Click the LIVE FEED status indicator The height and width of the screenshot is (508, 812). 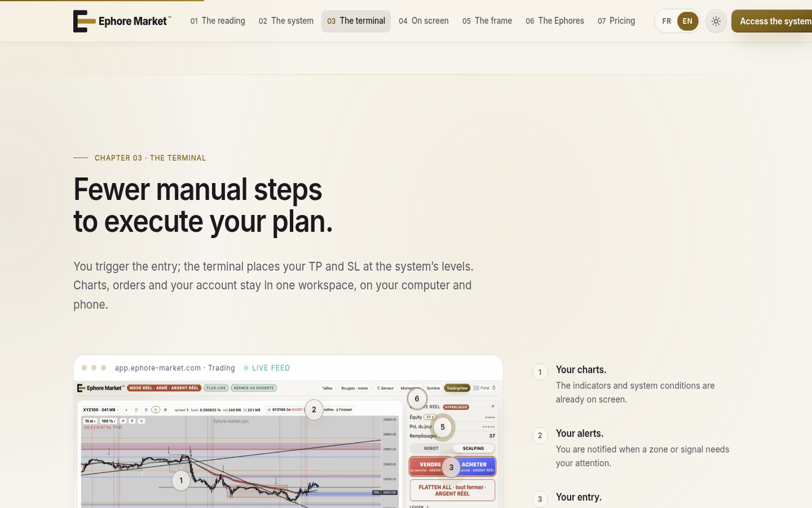[267, 368]
